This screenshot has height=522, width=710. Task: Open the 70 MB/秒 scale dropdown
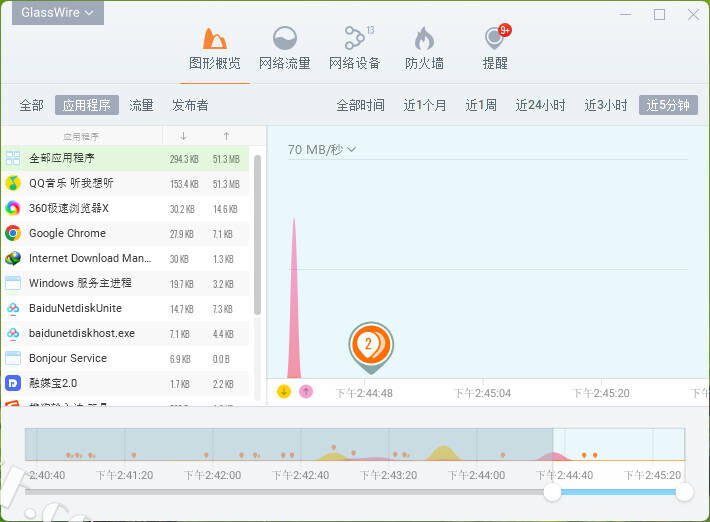click(322, 149)
